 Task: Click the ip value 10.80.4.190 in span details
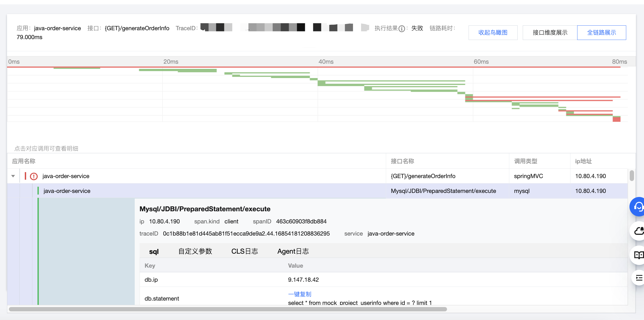pyautogui.click(x=164, y=222)
